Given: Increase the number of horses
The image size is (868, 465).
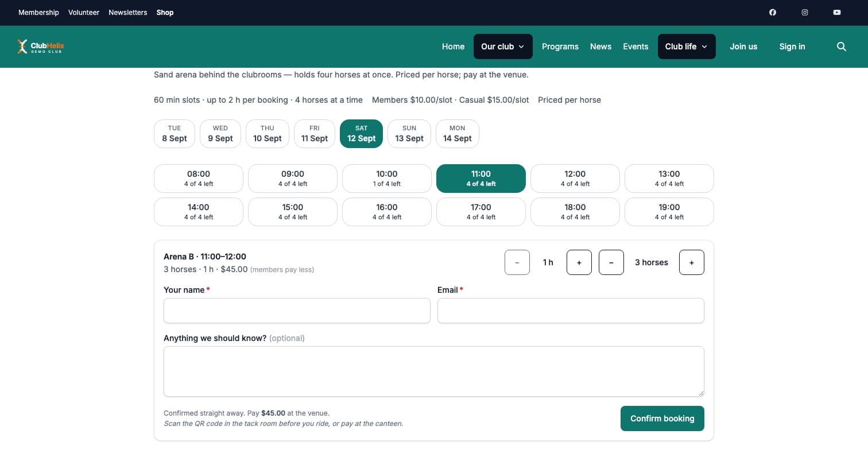Looking at the screenshot, I should (692, 262).
